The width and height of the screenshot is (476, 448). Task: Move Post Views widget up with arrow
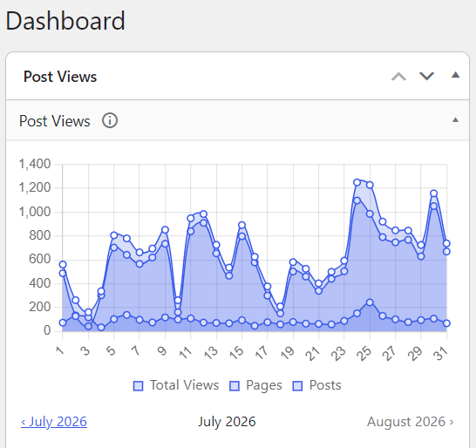click(x=398, y=76)
